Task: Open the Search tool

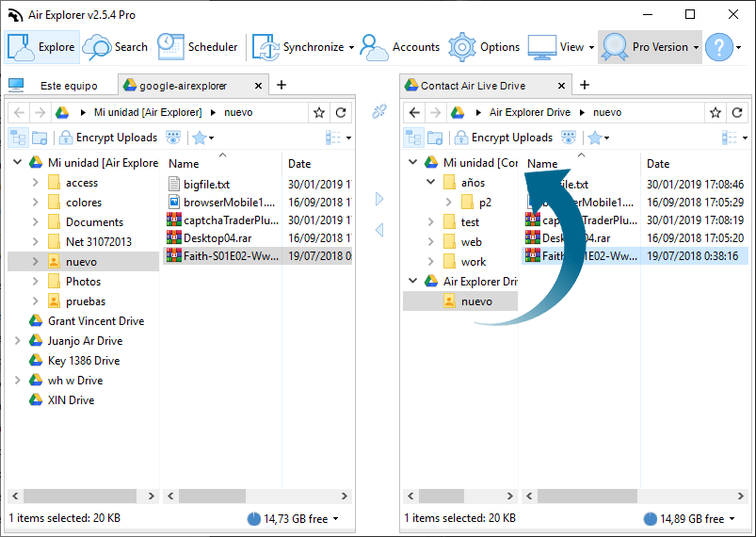Action: (116, 47)
